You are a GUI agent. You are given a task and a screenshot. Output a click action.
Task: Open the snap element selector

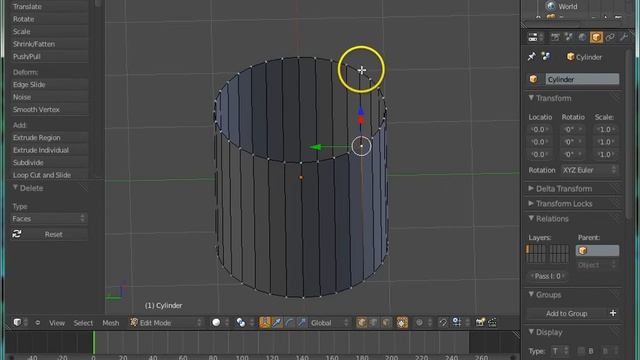(460, 322)
